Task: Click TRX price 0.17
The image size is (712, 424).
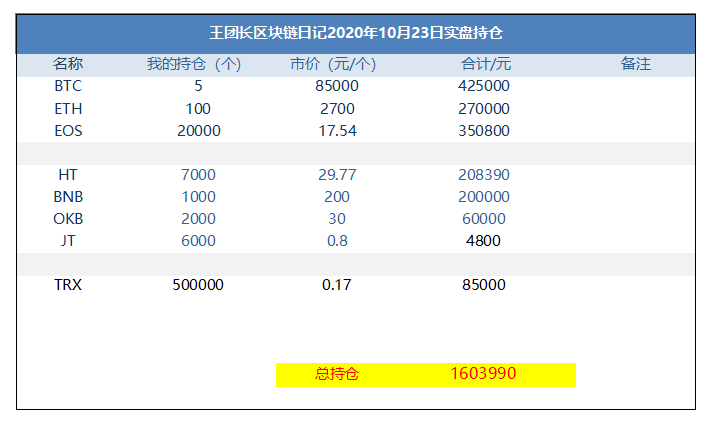Action: click(x=336, y=285)
